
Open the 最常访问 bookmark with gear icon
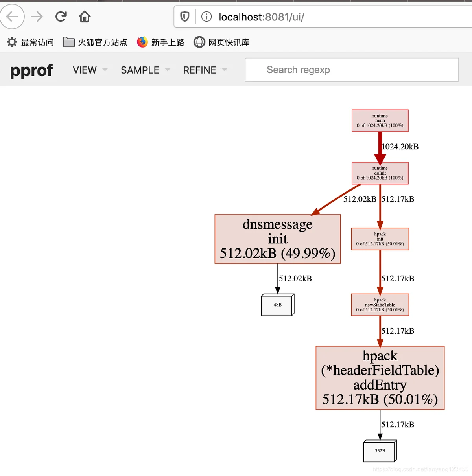[x=30, y=42]
